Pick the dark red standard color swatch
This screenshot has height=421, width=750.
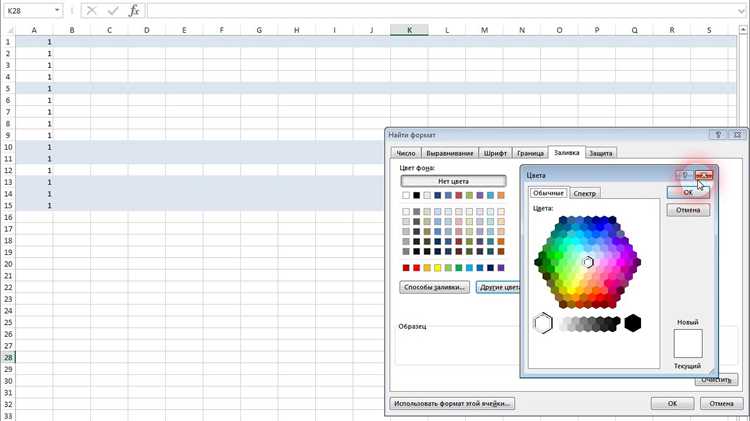click(406, 268)
